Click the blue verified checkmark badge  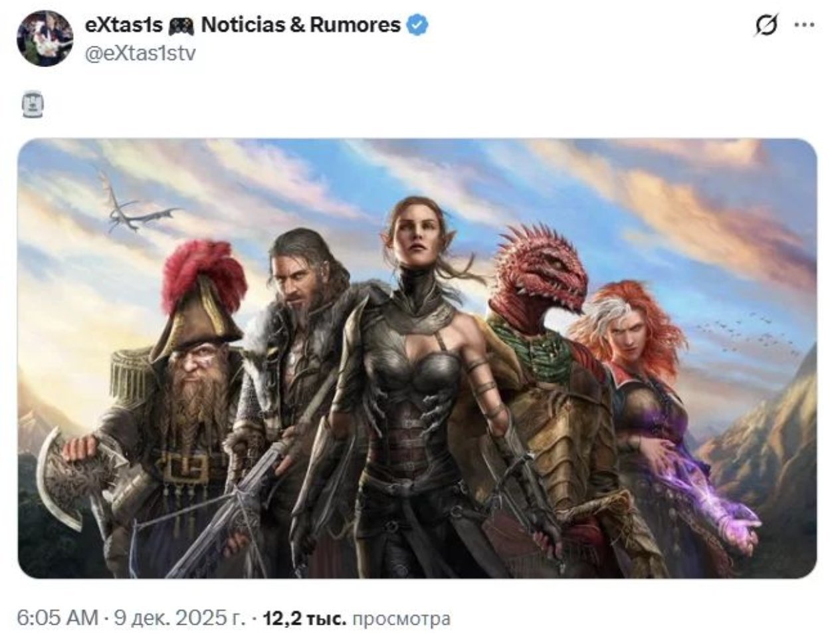pyautogui.click(x=417, y=25)
